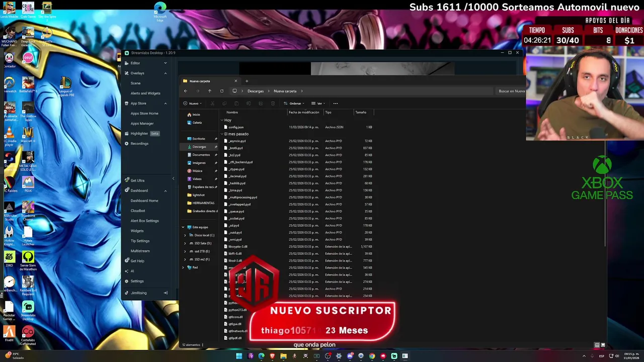Sort by the Tamaño column header

pos(361,112)
